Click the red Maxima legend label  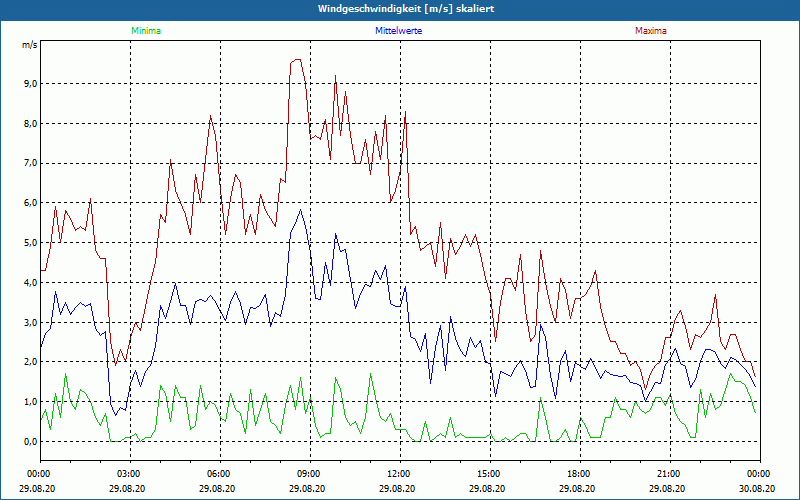650,31
